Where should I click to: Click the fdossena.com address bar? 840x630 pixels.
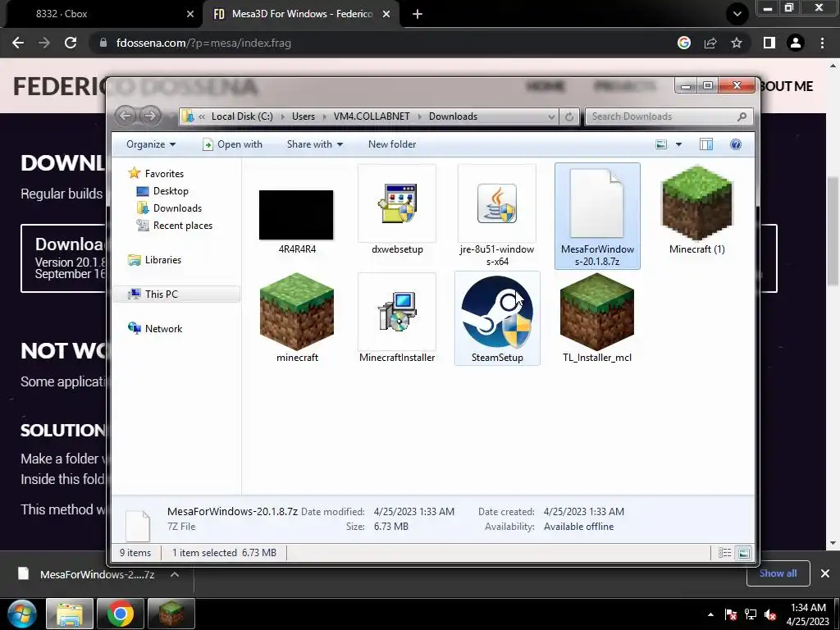[381, 43]
